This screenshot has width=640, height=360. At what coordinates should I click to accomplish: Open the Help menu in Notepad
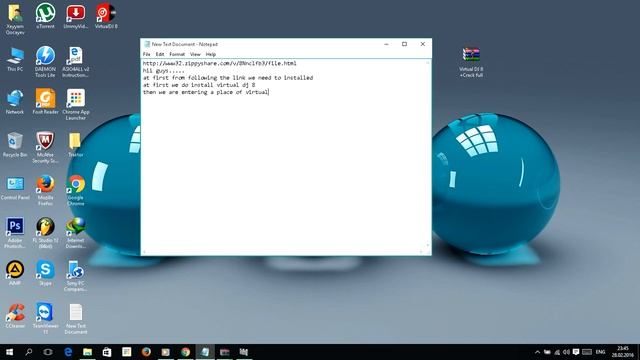coord(211,54)
